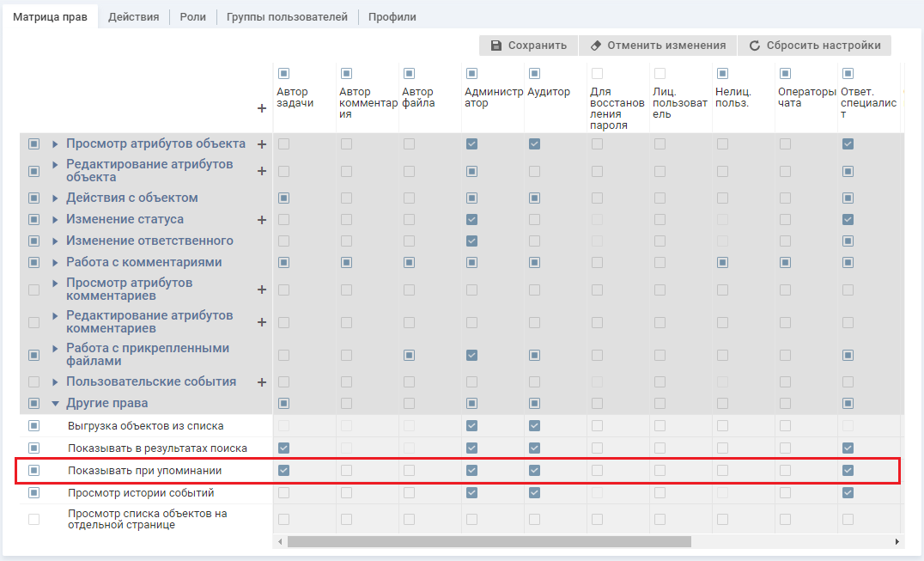Toggle Автор задачи checkbox for Показывать при упоминании
Viewport: 924px width, 561px height.
(284, 470)
